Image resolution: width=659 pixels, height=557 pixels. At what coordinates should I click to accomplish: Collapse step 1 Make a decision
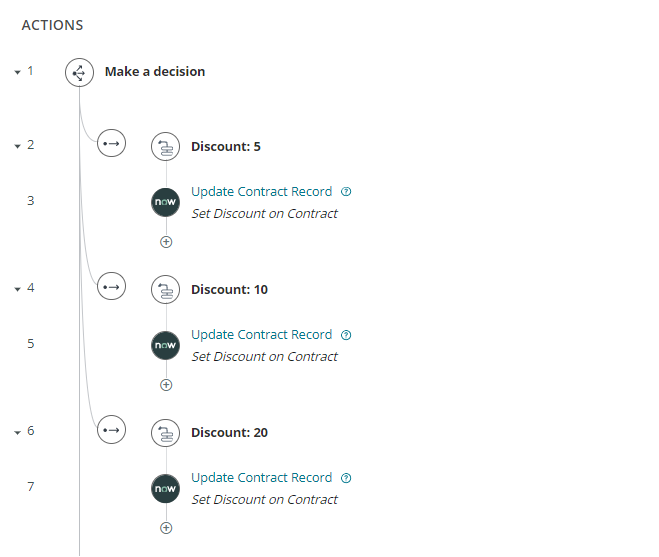(x=17, y=72)
